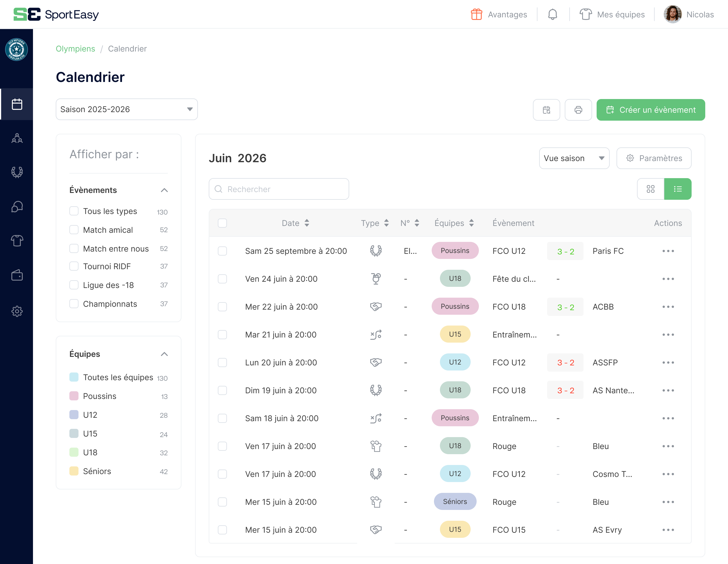Open the Saison 2025-2026 dropdown
728x564 pixels.
pos(127,109)
